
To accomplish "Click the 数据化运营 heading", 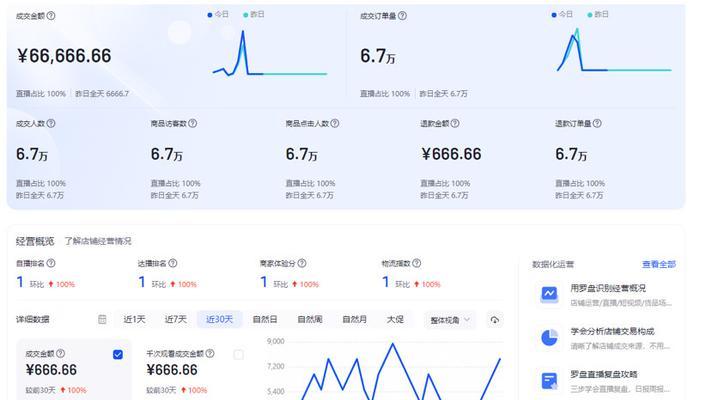I will (x=553, y=264).
